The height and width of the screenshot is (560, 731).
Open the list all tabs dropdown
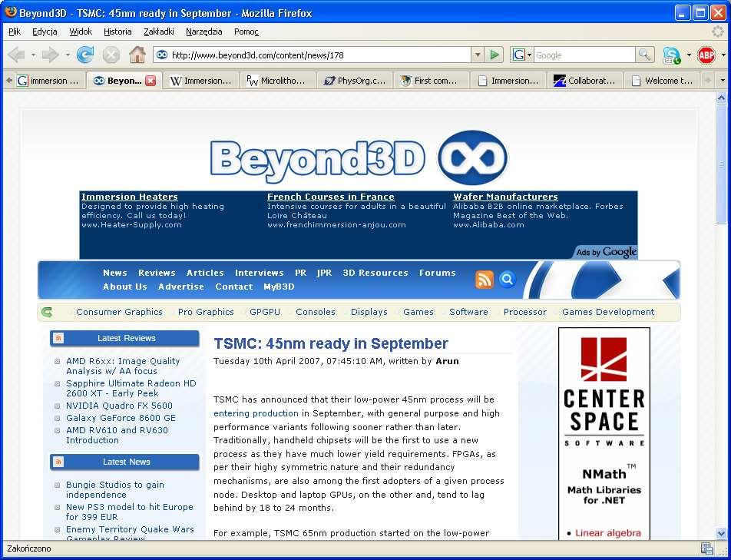723,81
